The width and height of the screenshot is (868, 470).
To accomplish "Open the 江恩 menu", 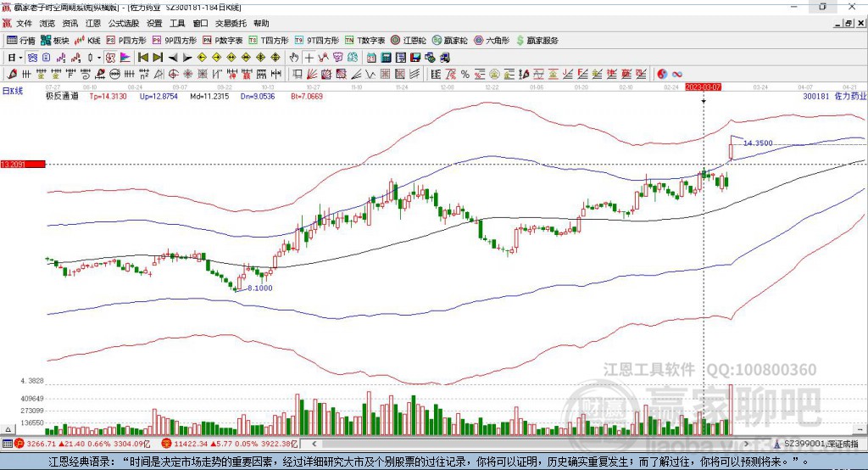I will 93,23.
